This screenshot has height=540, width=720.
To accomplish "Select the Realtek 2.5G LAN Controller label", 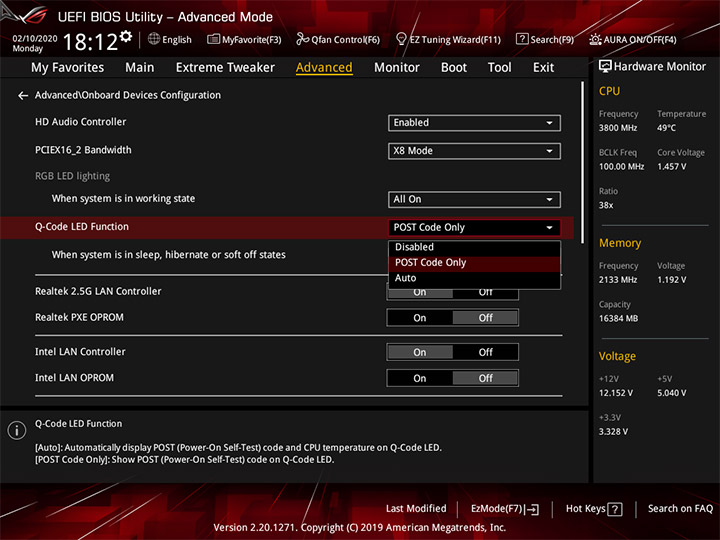I will point(98,291).
